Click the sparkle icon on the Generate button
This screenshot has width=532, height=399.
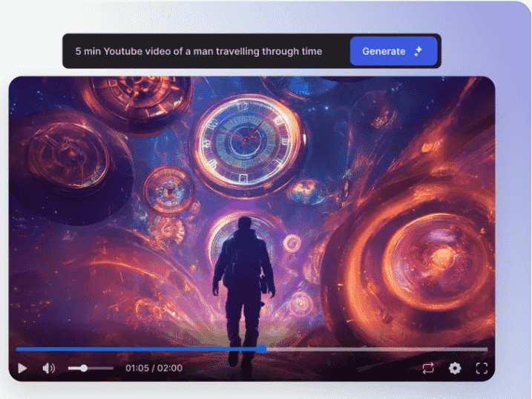pyautogui.click(x=418, y=52)
